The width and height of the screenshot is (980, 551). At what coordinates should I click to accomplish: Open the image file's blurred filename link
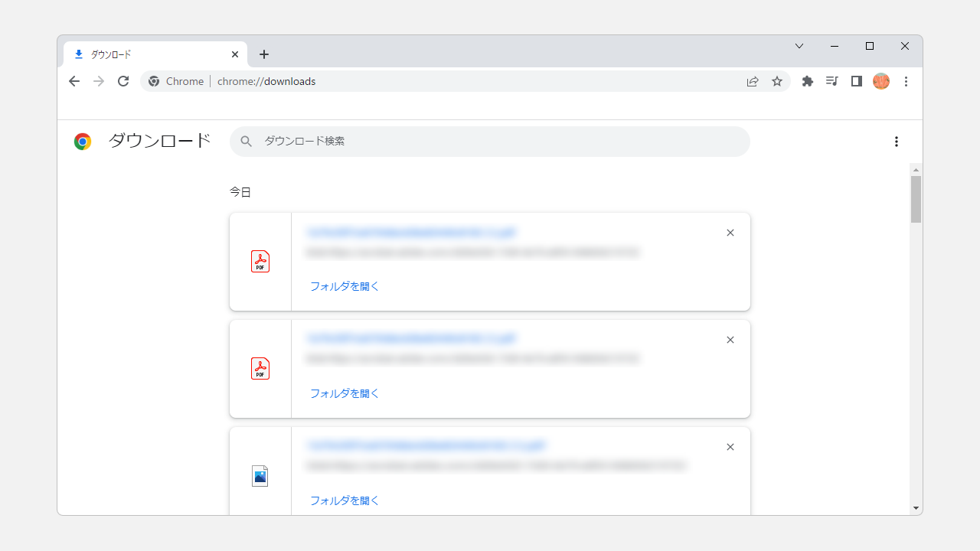click(426, 445)
